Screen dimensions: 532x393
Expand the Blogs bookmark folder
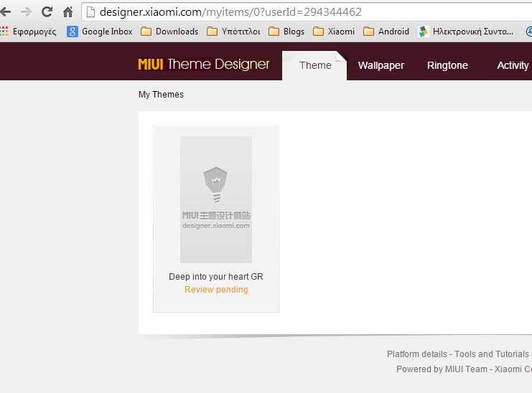(x=286, y=32)
